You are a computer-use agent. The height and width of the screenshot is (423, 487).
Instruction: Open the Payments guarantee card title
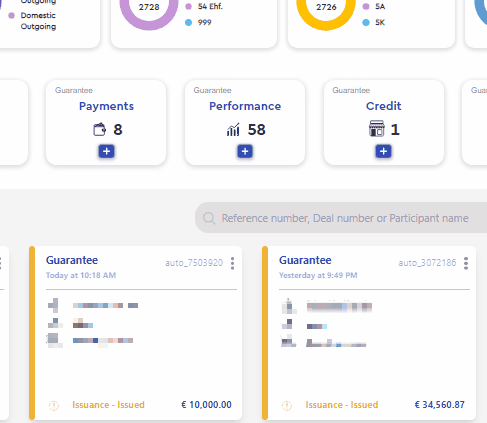106,106
